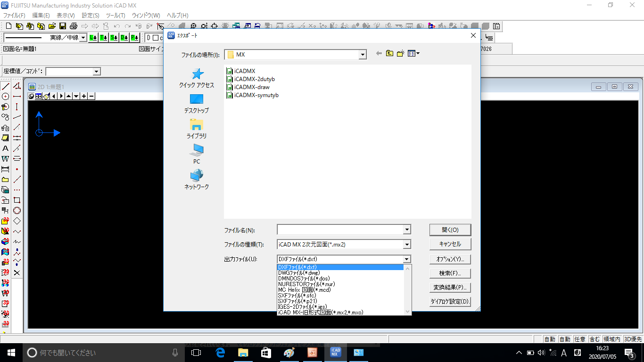Image resolution: width=644 pixels, height=362 pixels.
Task: Choose SXFファイル(*.sfc) from list
Action: 340,296
